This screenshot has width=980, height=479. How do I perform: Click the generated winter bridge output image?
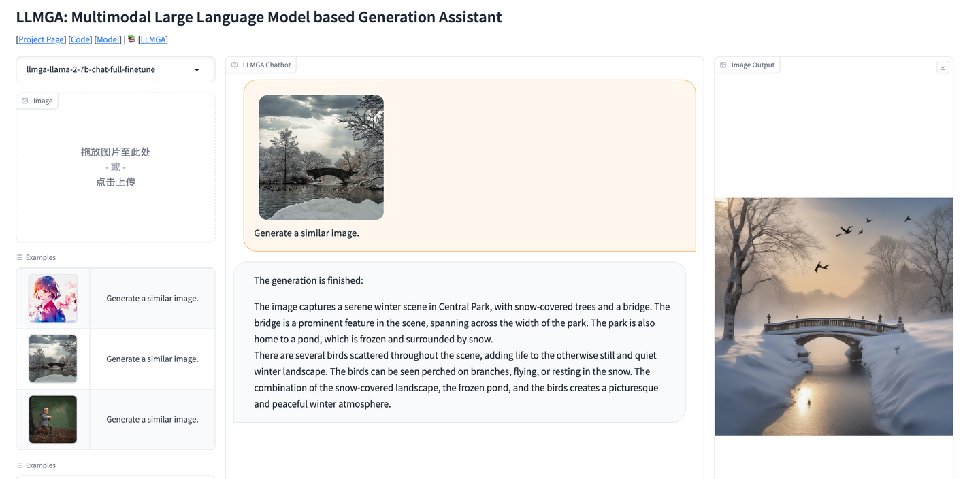[833, 316]
